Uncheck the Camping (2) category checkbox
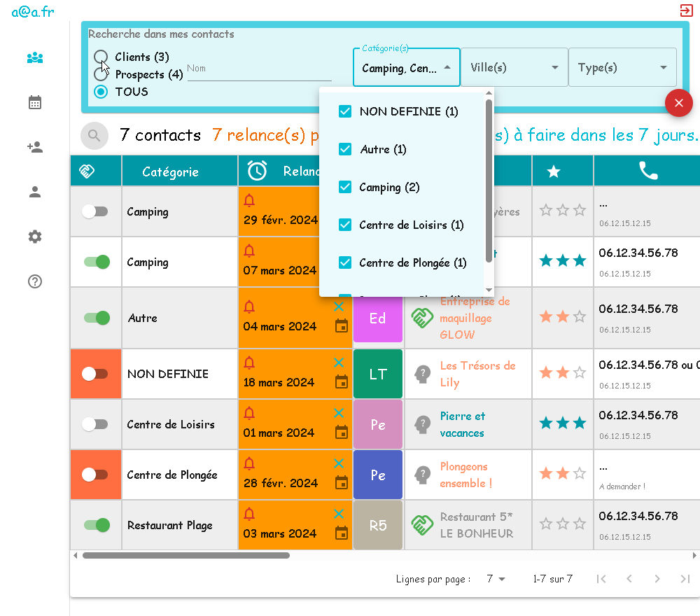Screen dimensions: 700x616 [x=345, y=187]
